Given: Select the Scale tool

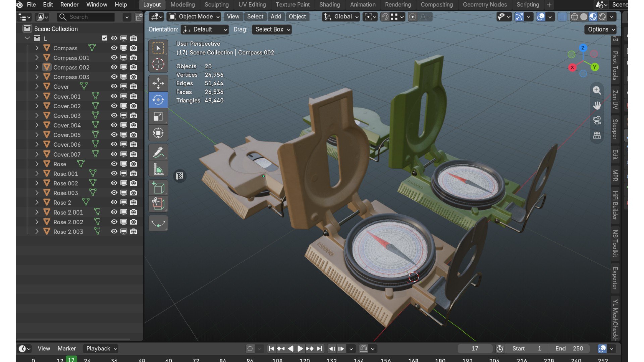Looking at the screenshot, I should click(158, 116).
